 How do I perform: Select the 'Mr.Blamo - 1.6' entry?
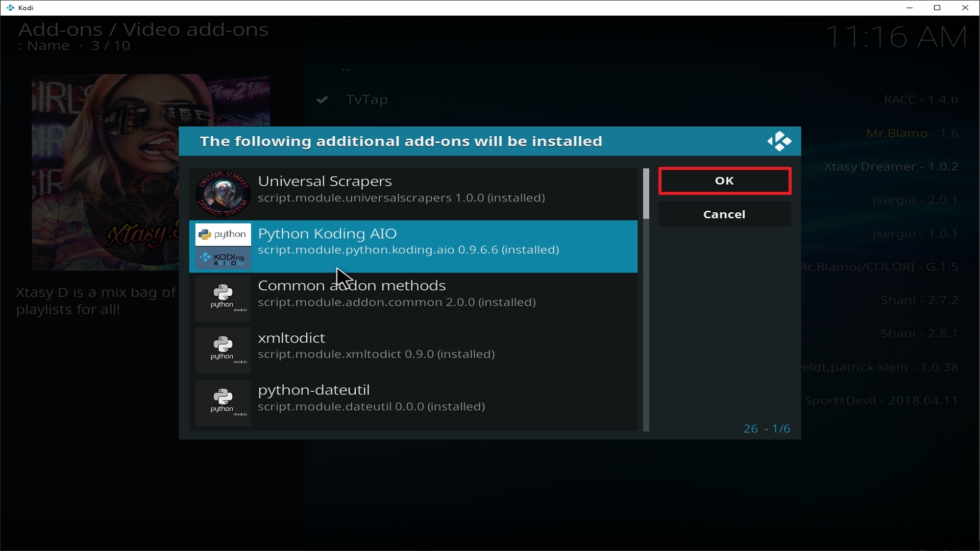click(912, 134)
